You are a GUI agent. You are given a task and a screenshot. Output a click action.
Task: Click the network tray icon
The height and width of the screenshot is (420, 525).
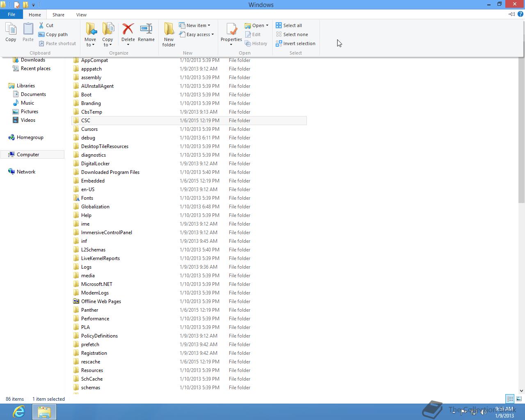473,412
